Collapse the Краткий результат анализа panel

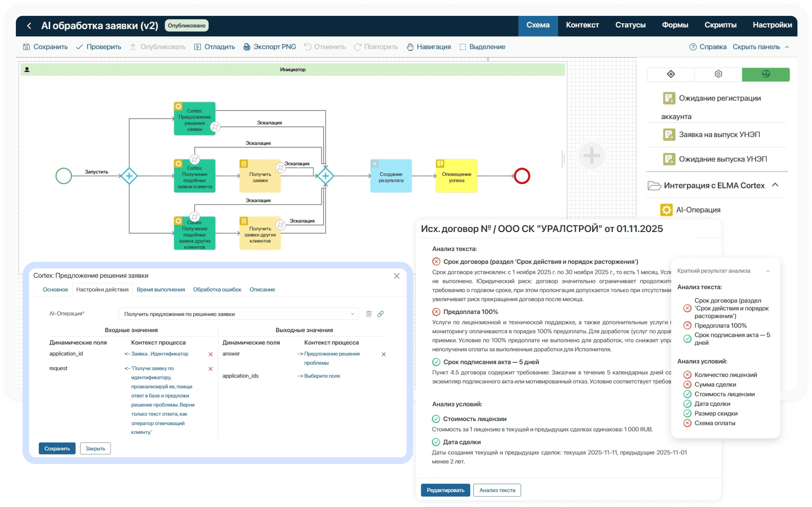[x=768, y=271]
